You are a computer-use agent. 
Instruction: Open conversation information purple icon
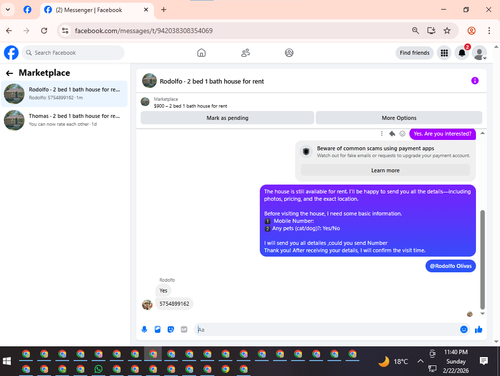pyautogui.click(x=475, y=81)
